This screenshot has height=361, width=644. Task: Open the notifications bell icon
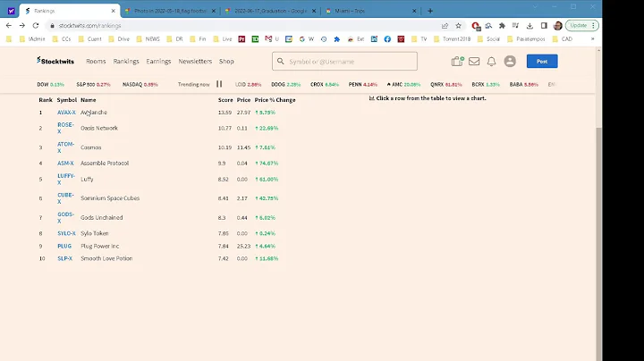click(491, 62)
